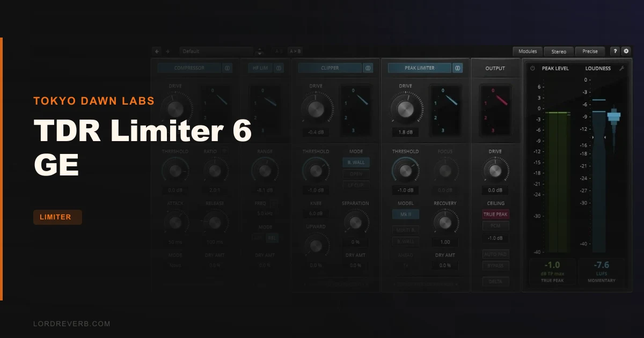Click the HF LIM module link icon
Image resolution: width=644 pixels, height=338 pixels.
279,68
